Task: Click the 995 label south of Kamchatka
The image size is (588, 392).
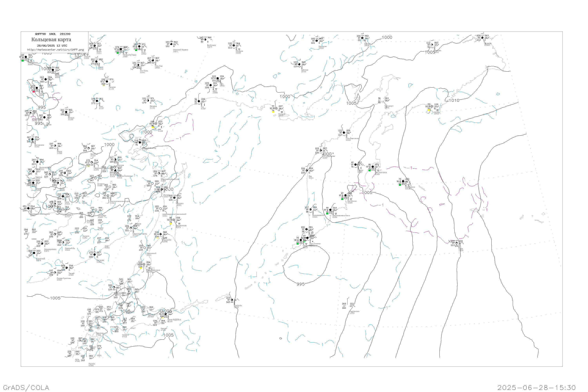Action: [x=300, y=284]
